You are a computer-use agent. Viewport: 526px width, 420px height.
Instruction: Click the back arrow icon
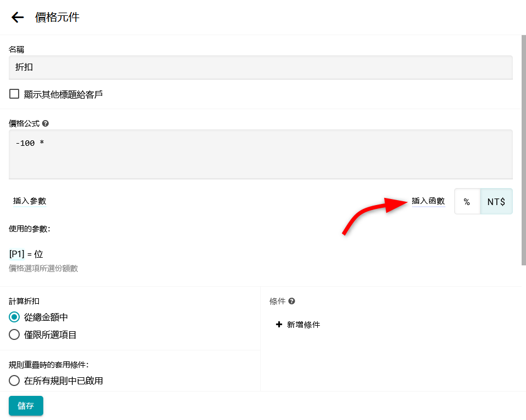point(18,18)
